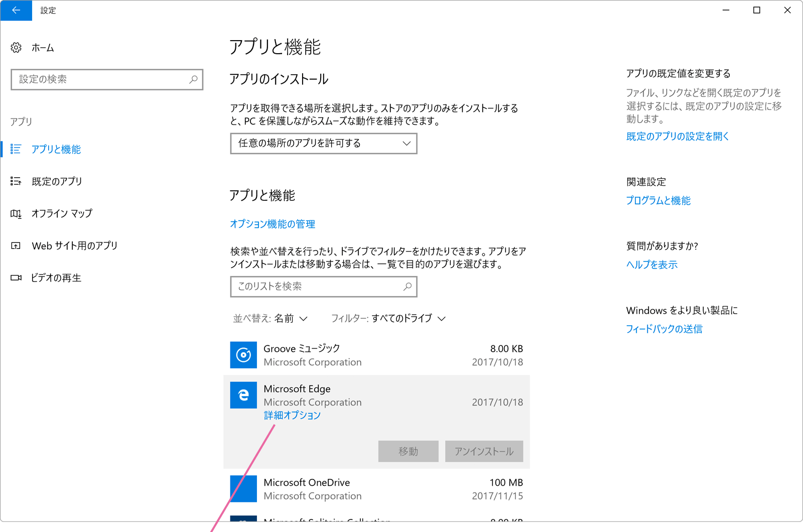Viewport: 803px width, 532px height.
Task: Select the Groove ミュージック list row
Action: (376, 355)
